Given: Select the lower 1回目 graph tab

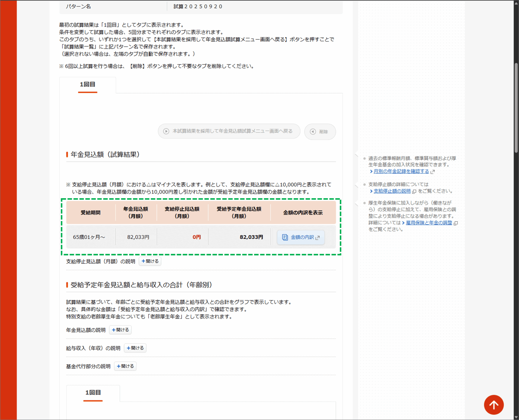Looking at the screenshot, I should (93, 393).
